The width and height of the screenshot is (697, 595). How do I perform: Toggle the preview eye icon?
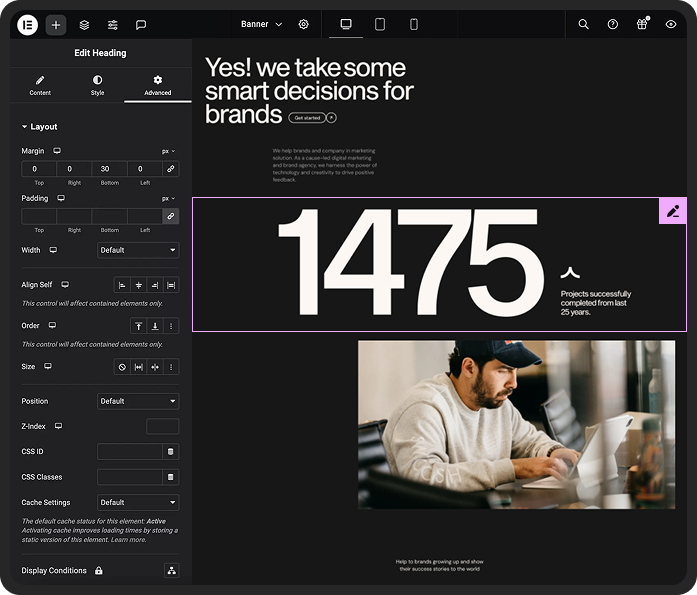click(x=670, y=24)
